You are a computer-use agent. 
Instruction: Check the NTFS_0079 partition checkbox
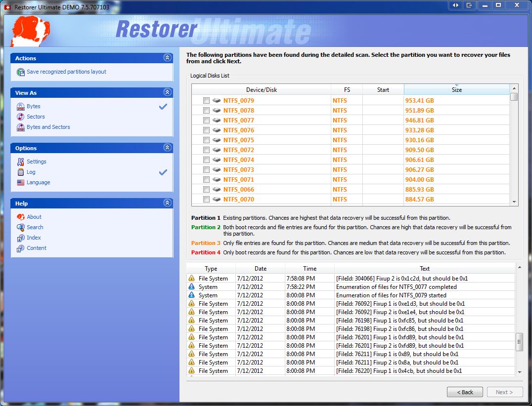point(206,100)
